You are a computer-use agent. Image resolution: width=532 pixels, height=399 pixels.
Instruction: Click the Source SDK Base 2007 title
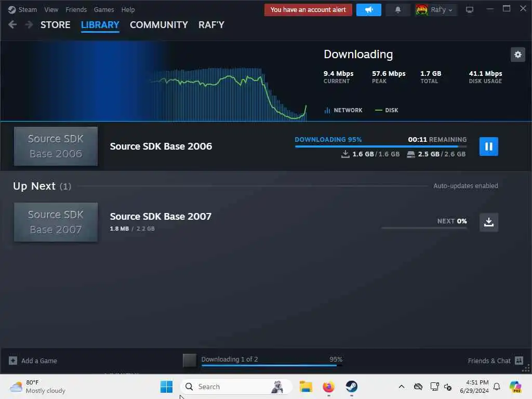coord(161,217)
